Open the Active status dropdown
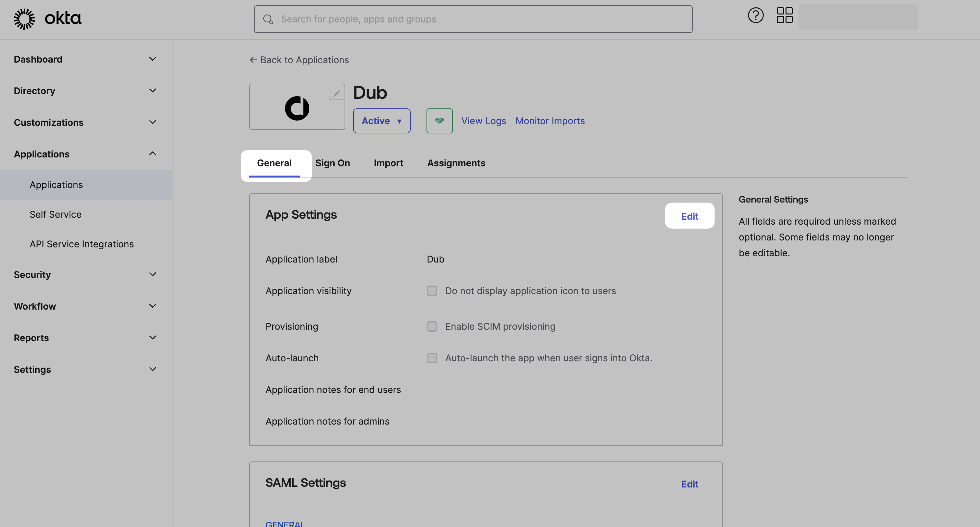 (x=382, y=121)
